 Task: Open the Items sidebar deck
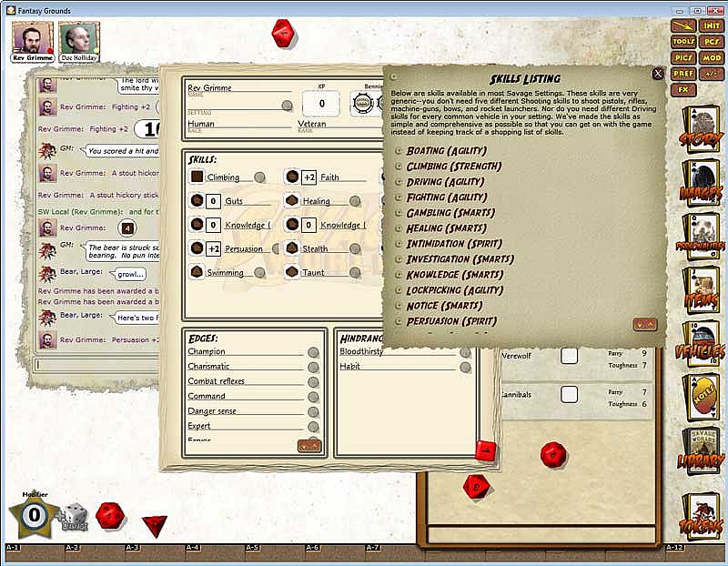click(x=701, y=290)
